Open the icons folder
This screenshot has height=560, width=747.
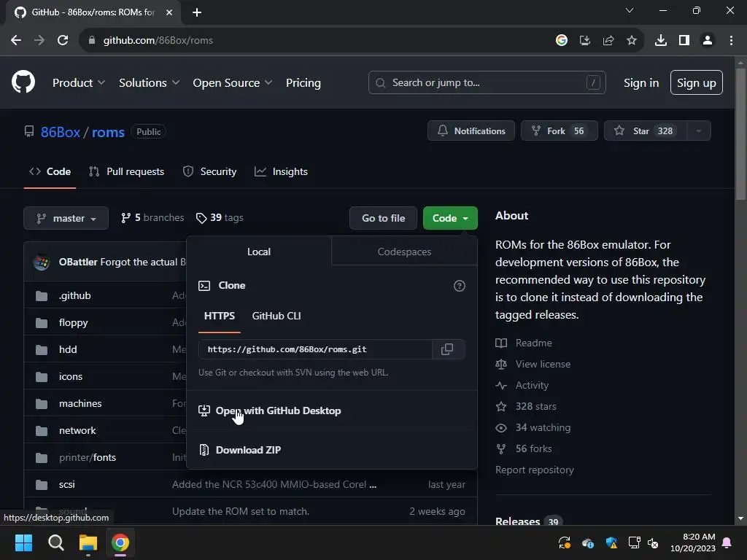pyautogui.click(x=71, y=377)
